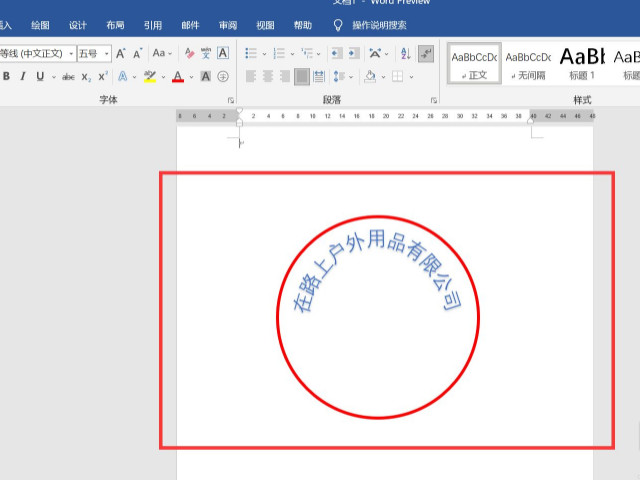640x480 pixels.
Task: Toggle Show/Hide paragraph marks
Action: point(426,53)
